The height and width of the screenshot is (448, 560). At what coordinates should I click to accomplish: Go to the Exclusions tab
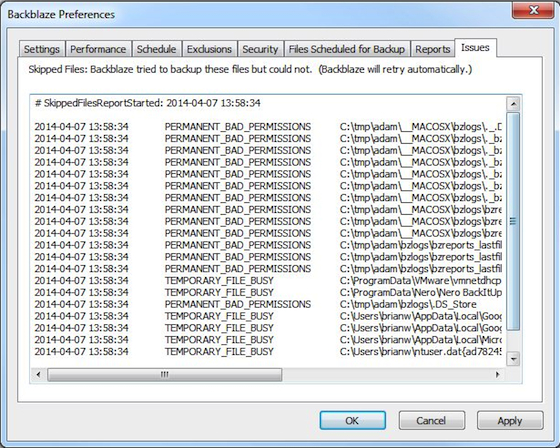[209, 49]
